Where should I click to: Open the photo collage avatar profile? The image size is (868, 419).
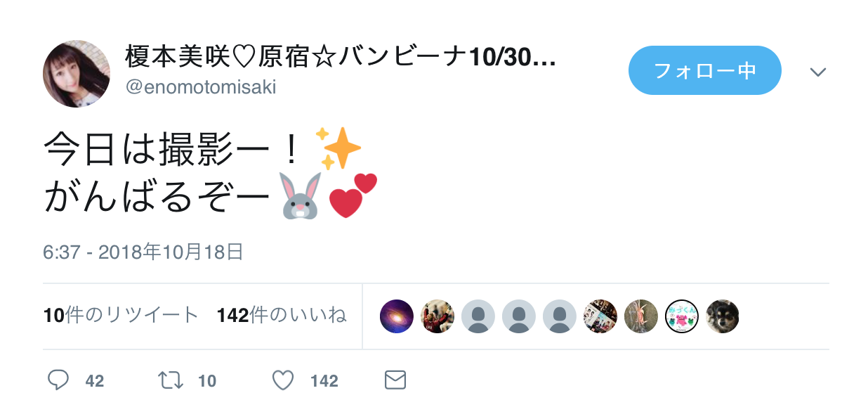point(600,316)
